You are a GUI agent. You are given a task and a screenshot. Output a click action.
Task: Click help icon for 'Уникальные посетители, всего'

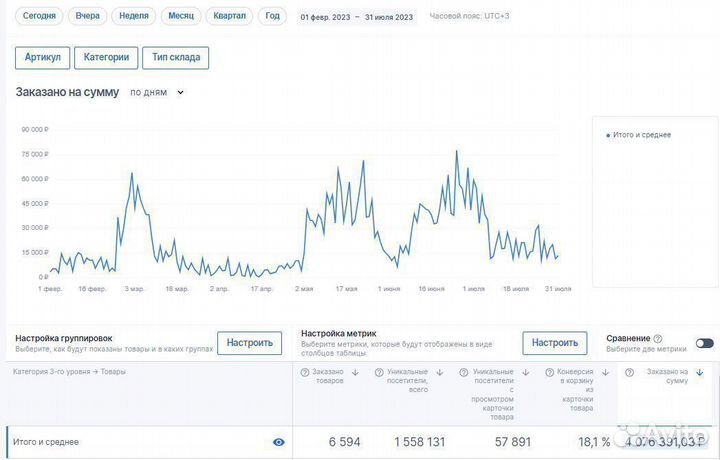(378, 373)
